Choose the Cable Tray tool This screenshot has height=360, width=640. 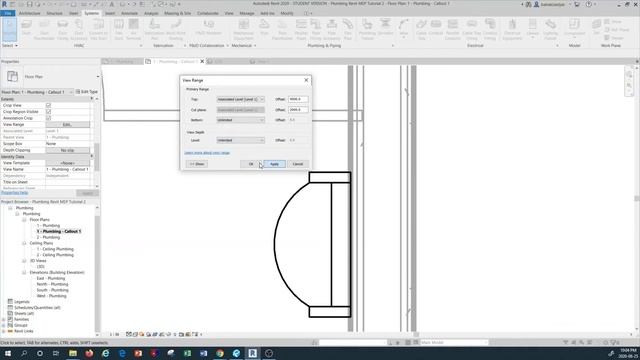pyautogui.click(x=421, y=29)
